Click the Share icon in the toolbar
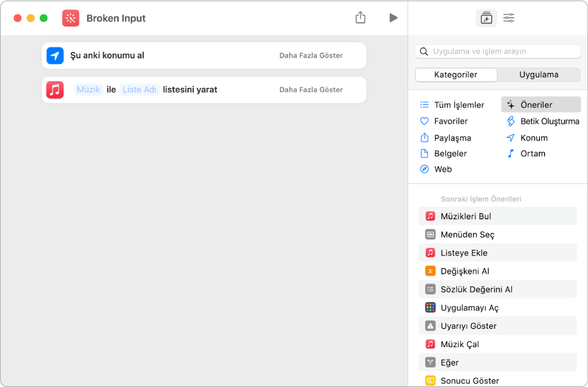The width and height of the screenshot is (588, 387). tap(361, 18)
